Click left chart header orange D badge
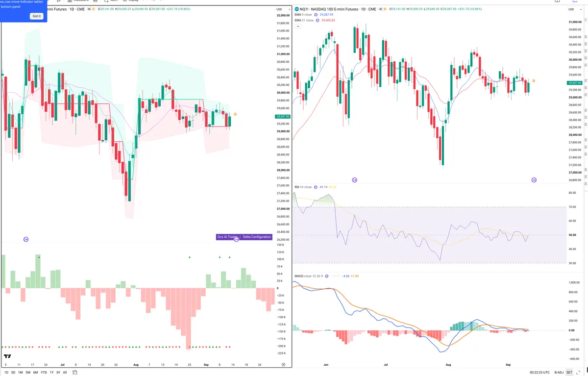The width and height of the screenshot is (588, 376). (94, 9)
